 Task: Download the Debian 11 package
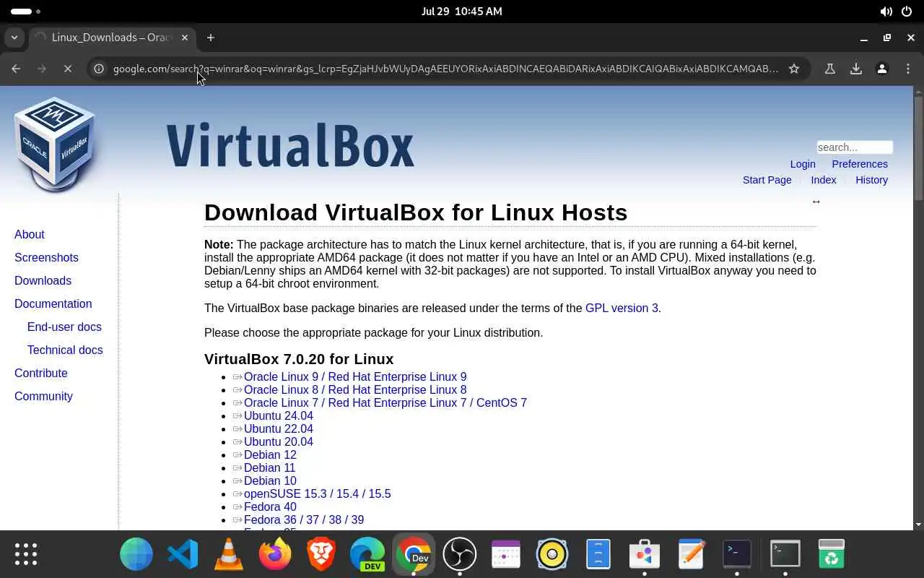click(270, 467)
